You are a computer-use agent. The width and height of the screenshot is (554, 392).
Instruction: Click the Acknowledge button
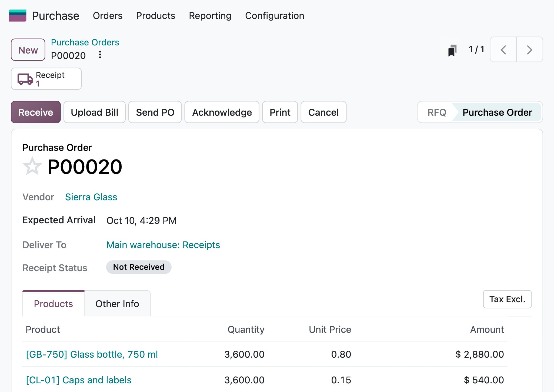[x=222, y=112]
